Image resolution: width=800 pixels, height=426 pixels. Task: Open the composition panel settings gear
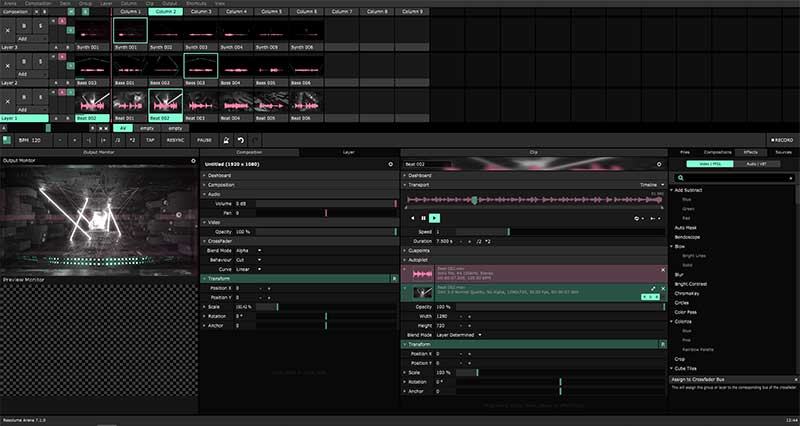coord(390,163)
